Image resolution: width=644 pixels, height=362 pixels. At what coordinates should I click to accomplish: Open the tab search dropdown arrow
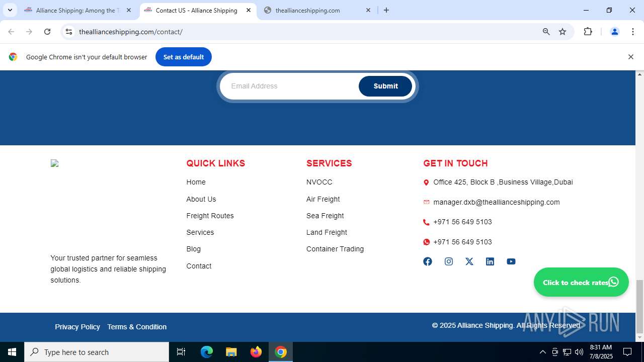coord(10,10)
